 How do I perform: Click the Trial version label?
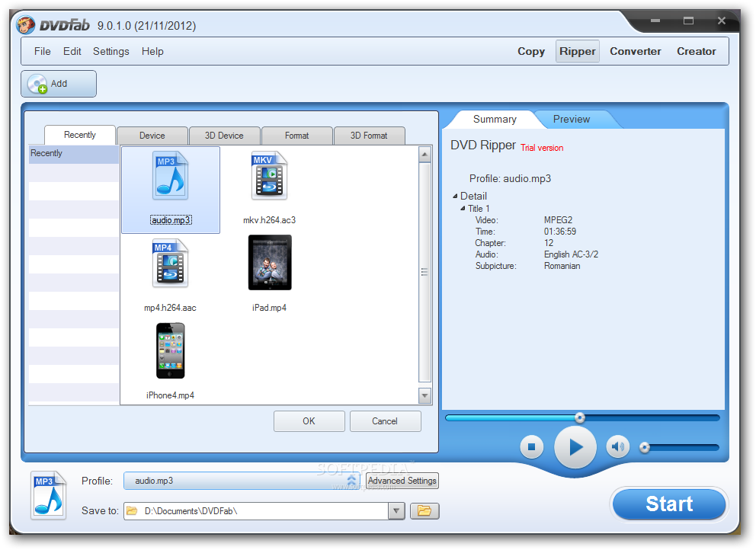(x=542, y=148)
